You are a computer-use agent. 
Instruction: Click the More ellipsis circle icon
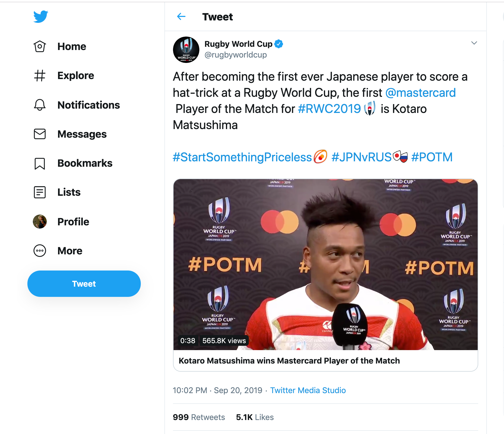pos(40,251)
